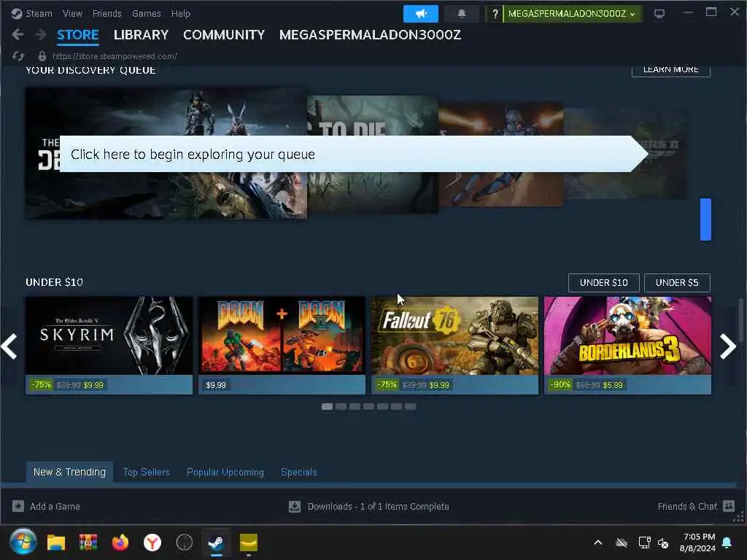This screenshot has width=747, height=560.
Task: Click the Downloads tray icon
Action: 295,506
